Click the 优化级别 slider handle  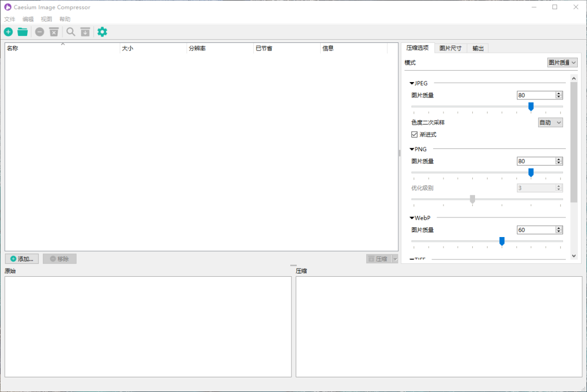(472, 200)
